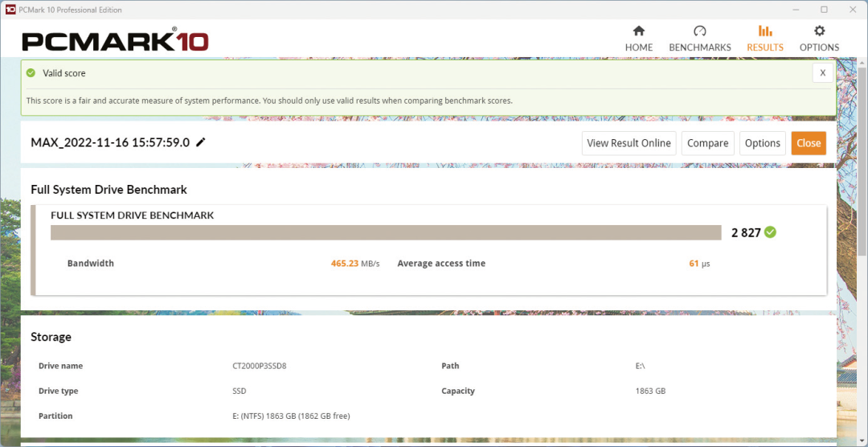Switch to the Benchmarks tab
Image resolution: width=868 pixels, height=447 pixels.
[700, 39]
